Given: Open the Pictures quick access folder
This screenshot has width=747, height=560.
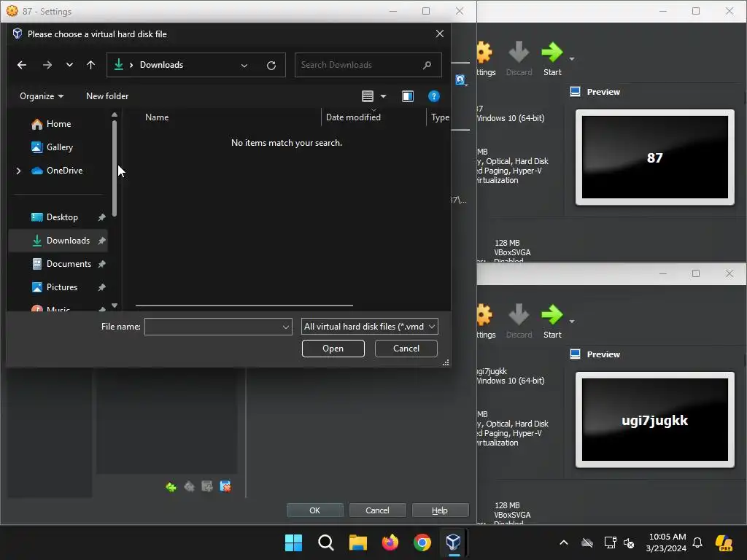Looking at the screenshot, I should [x=61, y=287].
